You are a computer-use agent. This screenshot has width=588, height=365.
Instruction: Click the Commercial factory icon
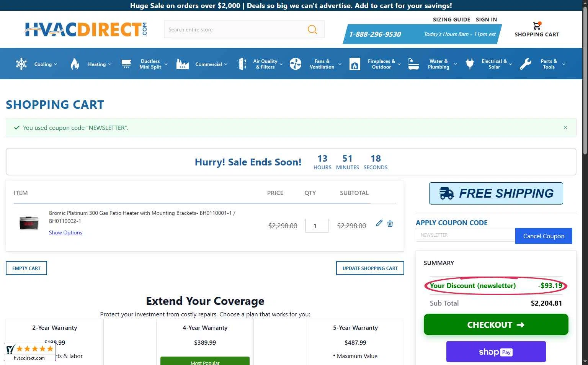tap(183, 64)
